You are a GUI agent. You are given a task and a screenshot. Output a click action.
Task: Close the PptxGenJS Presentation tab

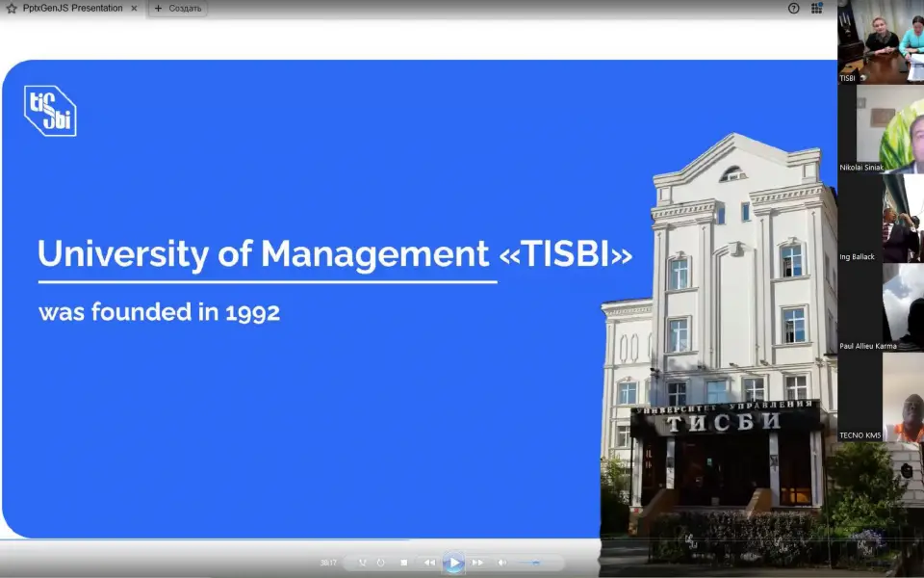point(134,9)
